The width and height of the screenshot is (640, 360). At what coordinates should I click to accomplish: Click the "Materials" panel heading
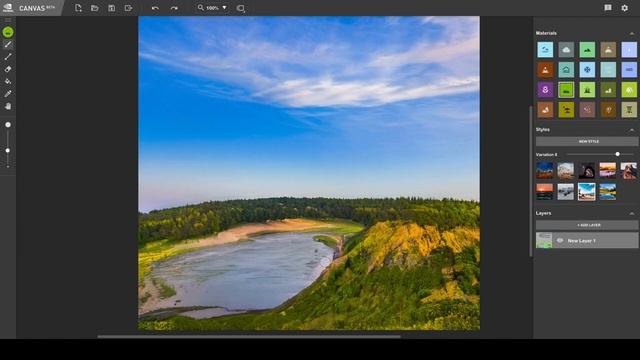coord(546,33)
